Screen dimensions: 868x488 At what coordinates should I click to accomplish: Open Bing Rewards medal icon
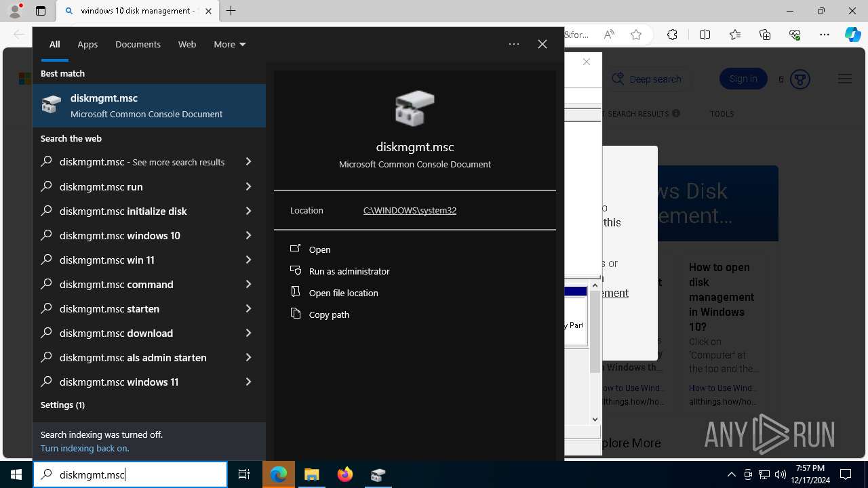[x=800, y=79]
